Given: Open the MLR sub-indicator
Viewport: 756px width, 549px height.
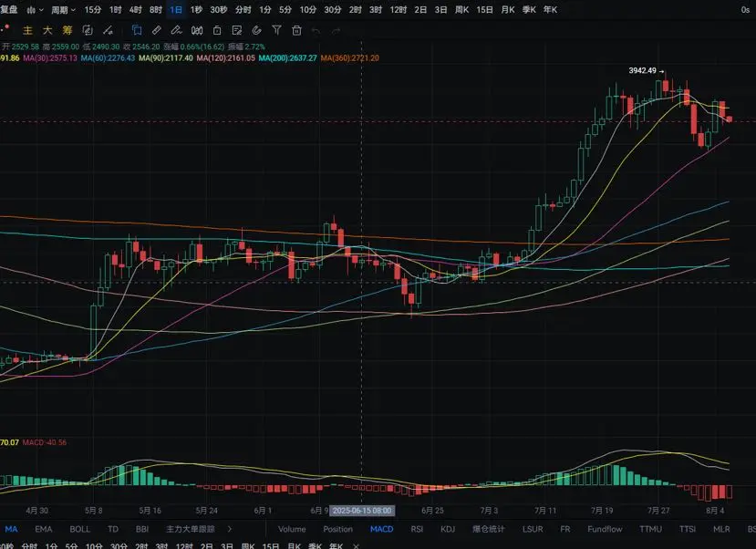Looking at the screenshot, I should 721,529.
